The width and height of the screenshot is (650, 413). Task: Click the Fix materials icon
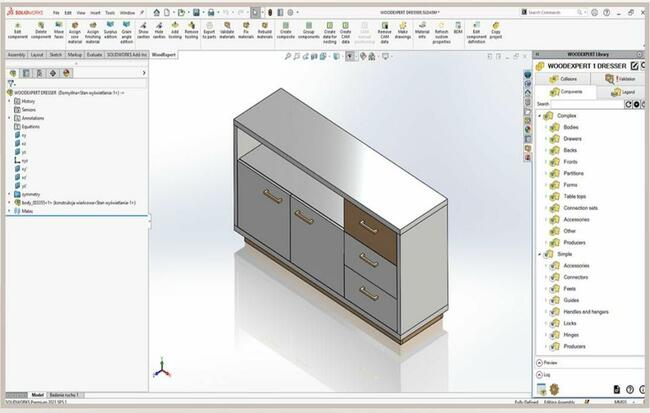[246, 31]
